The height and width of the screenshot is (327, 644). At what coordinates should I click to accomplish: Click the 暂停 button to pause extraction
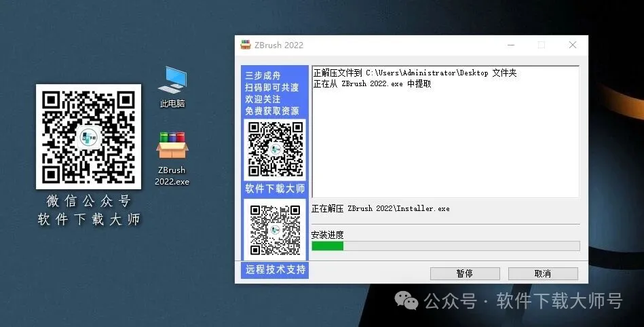[465, 273]
